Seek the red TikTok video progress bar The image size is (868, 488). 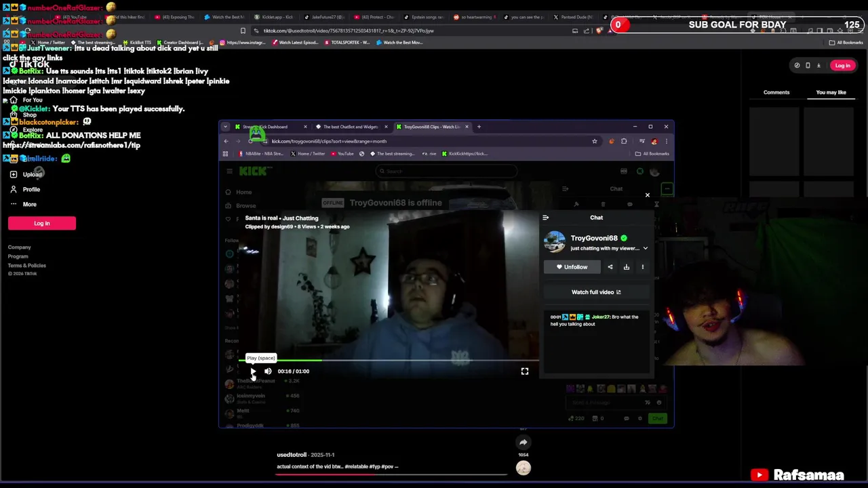pos(391,474)
